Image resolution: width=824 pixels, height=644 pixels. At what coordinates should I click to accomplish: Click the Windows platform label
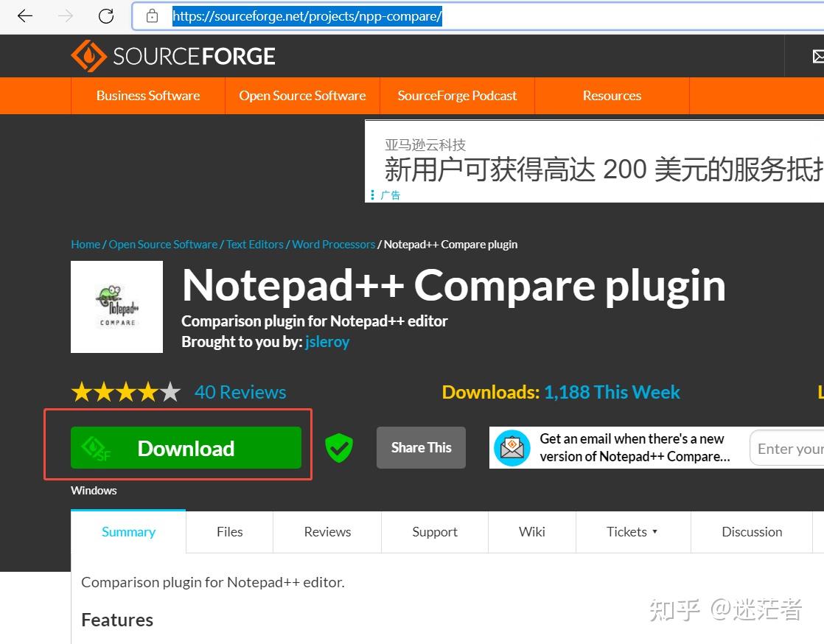pyautogui.click(x=94, y=491)
